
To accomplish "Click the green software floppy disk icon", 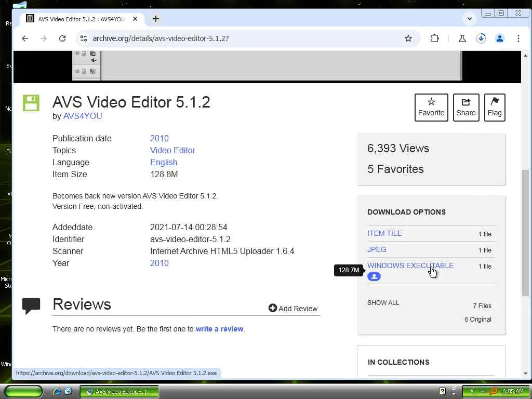I will [x=31, y=103].
